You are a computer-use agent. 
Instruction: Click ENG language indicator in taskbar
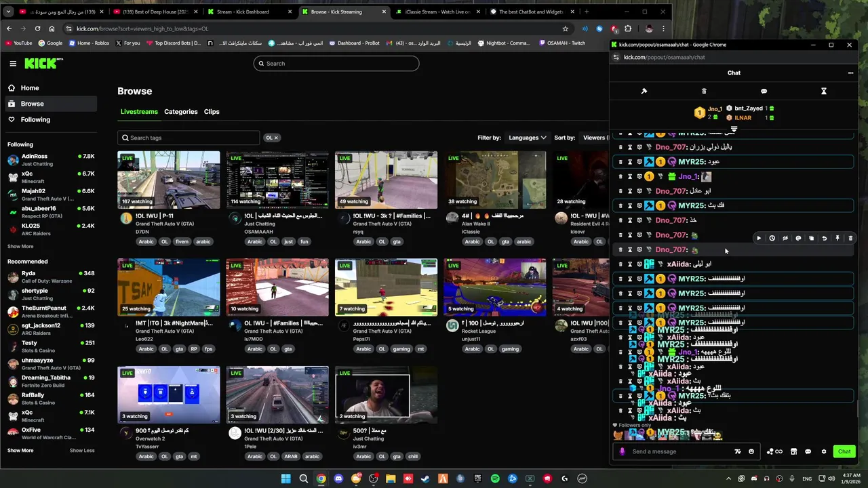click(808, 479)
